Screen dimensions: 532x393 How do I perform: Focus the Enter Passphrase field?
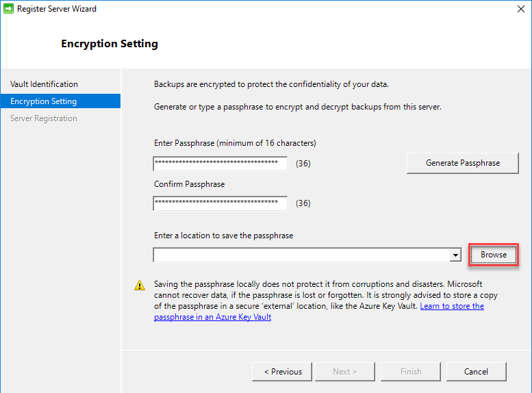tap(220, 164)
